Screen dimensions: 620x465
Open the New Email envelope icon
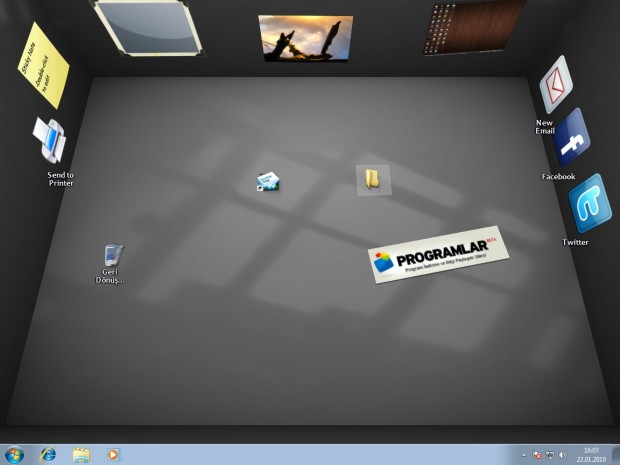pyautogui.click(x=556, y=85)
